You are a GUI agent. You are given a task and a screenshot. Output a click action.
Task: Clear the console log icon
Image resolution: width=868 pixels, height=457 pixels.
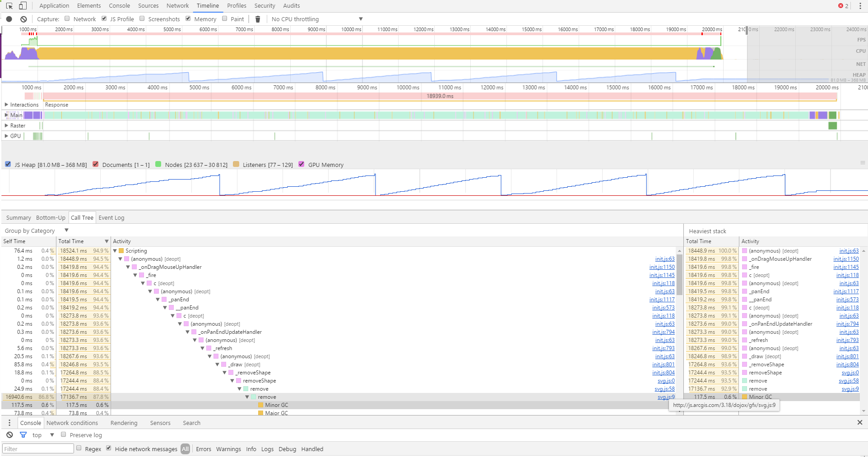coord(9,435)
